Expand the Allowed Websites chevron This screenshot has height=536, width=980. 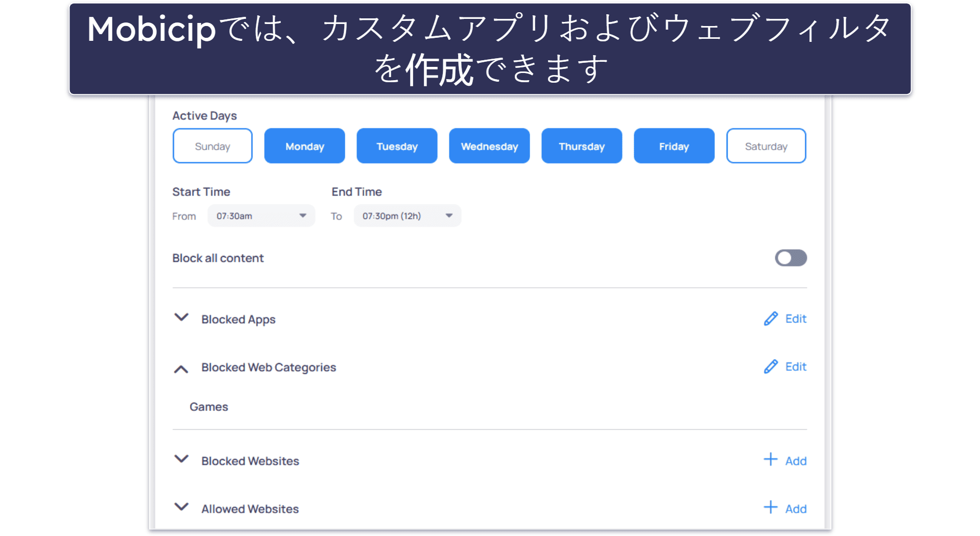181,507
